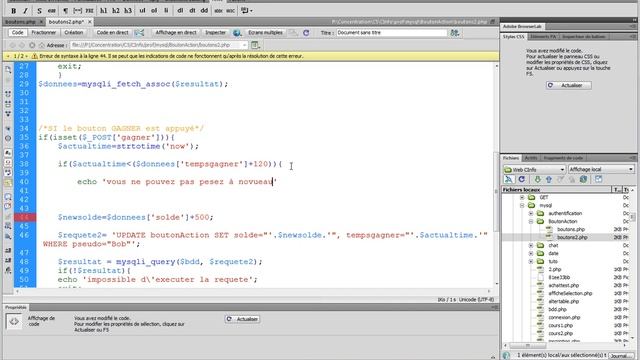Open the Affichage local view dropdown
The height and width of the screenshot is (360, 640).
pos(601,169)
